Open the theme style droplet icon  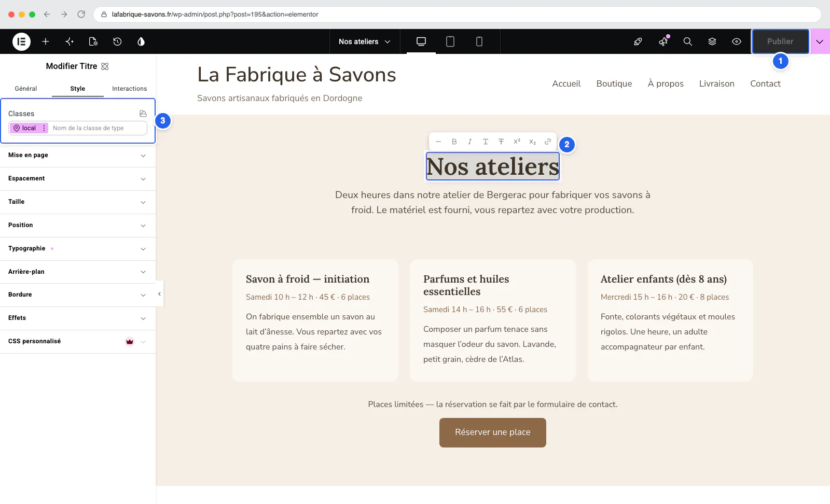click(141, 41)
